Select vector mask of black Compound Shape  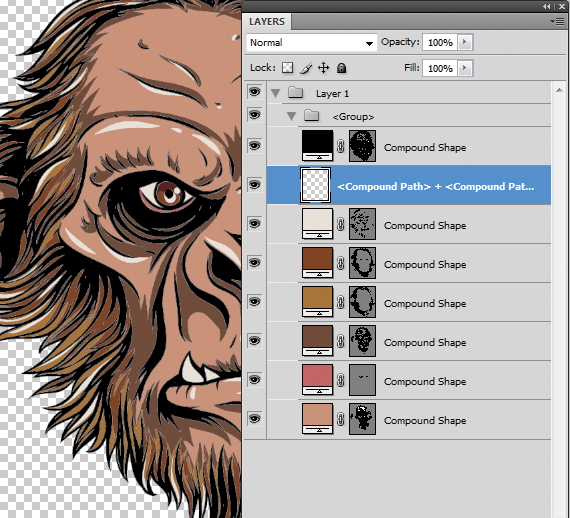coord(362,146)
